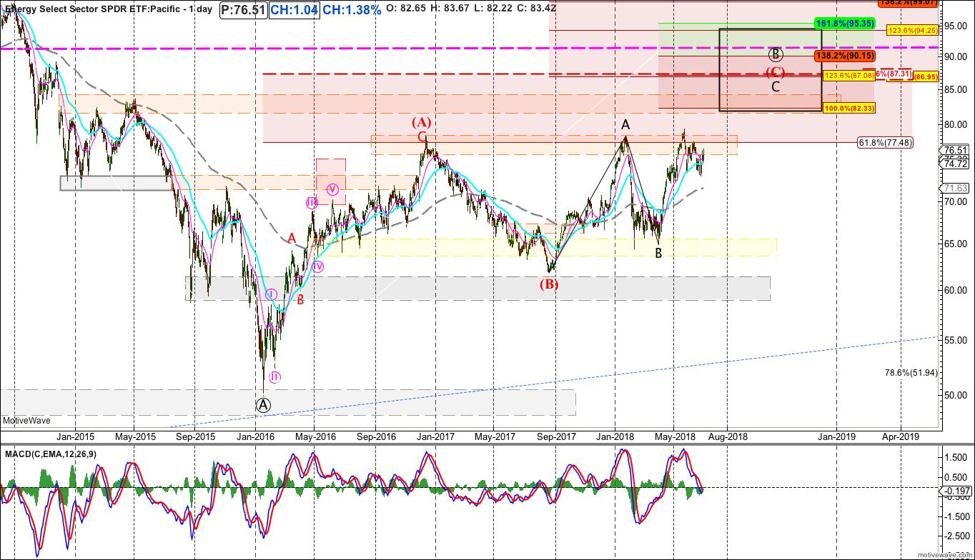Click the 1.500 MACD axis value
This screenshot has width=975, height=560.
tap(956, 457)
